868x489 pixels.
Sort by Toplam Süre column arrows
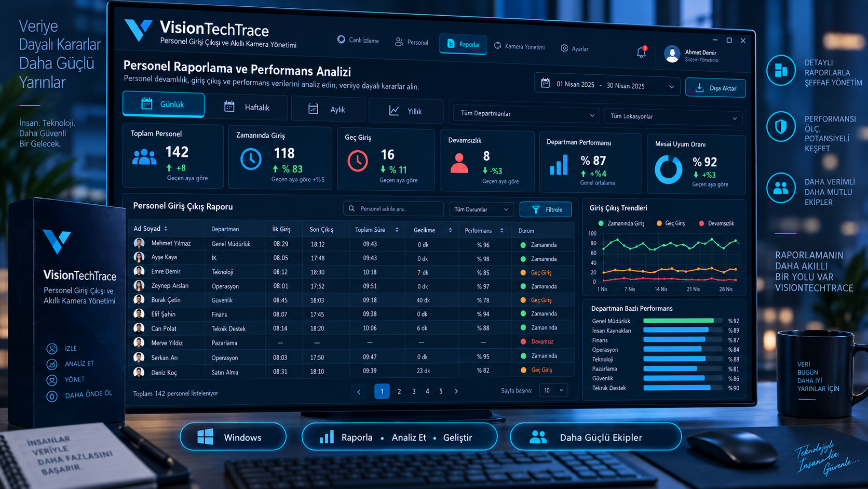397,230
